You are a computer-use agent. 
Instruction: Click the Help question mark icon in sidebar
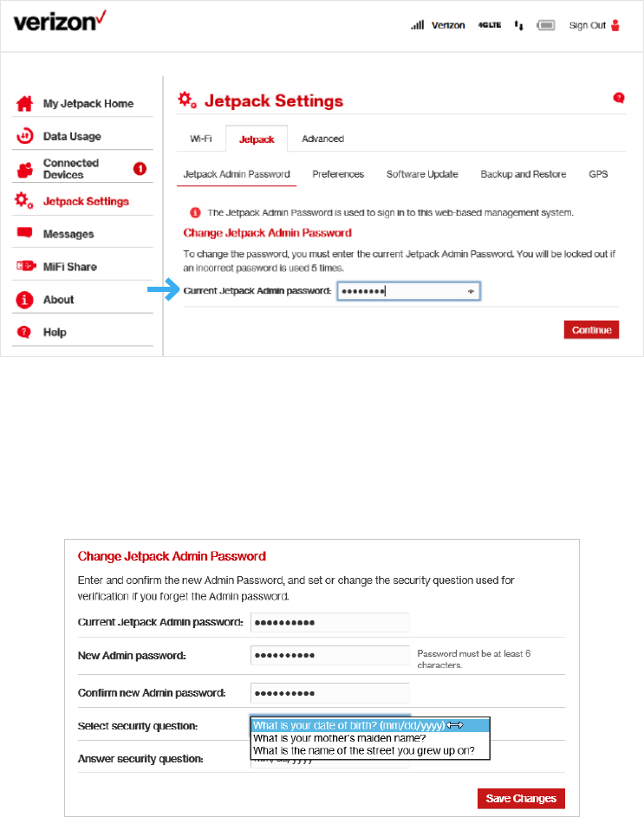[24, 332]
